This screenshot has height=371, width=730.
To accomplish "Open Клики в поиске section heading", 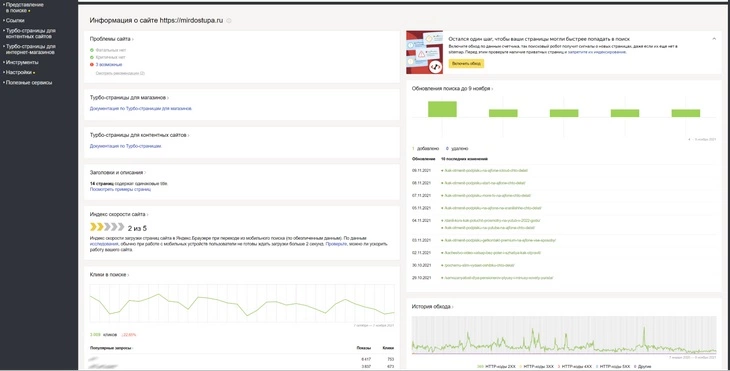I will point(109,275).
